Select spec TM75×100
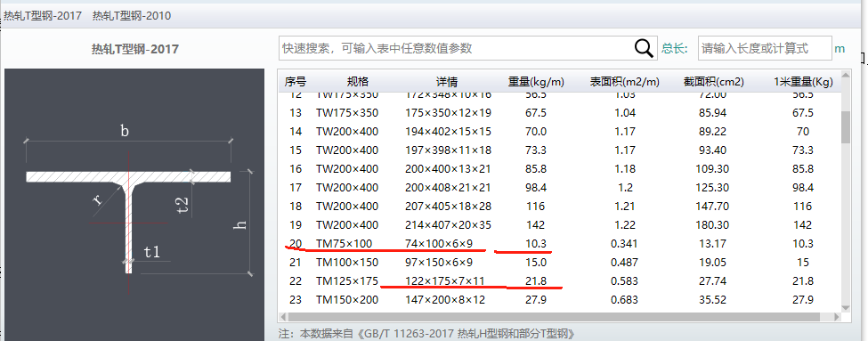Viewport: 868px width, 341px height. tap(344, 244)
